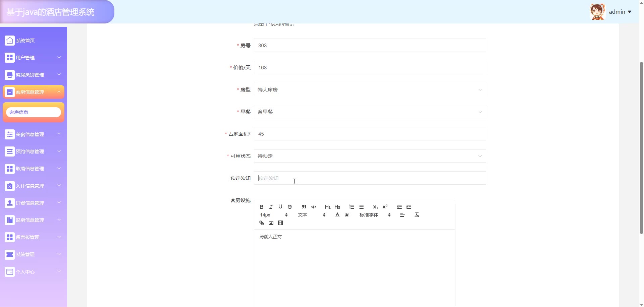Toggle italic formatting
Viewport: 644px width, 307px height.
point(271,207)
